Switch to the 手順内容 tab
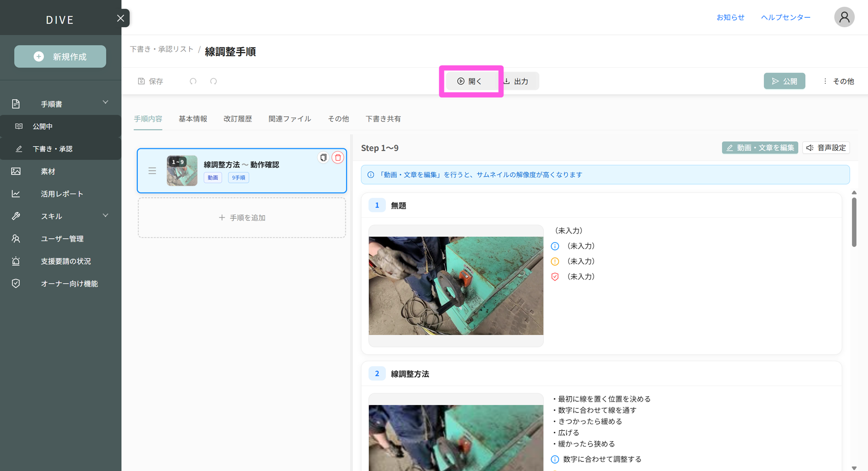Image resolution: width=868 pixels, height=471 pixels. click(148, 119)
